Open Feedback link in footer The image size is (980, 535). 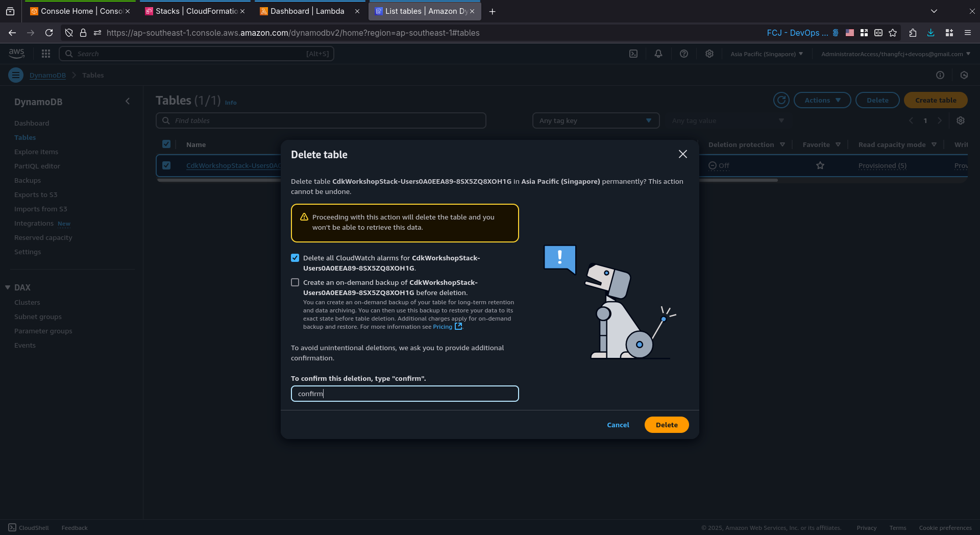click(x=75, y=528)
